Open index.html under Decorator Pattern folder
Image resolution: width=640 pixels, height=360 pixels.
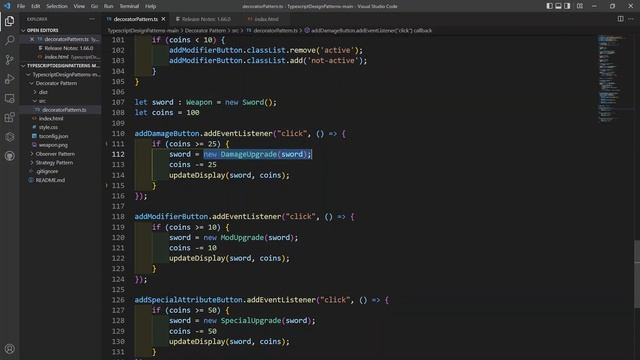51,118
